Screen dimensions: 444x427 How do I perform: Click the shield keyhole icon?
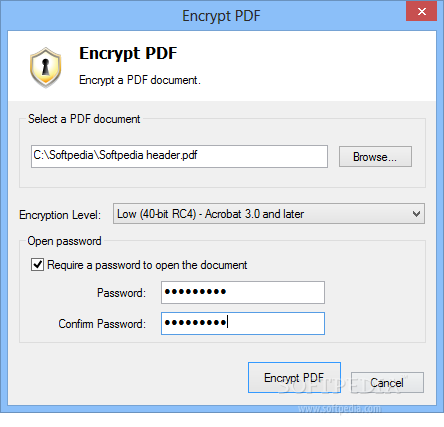pyautogui.click(x=45, y=67)
